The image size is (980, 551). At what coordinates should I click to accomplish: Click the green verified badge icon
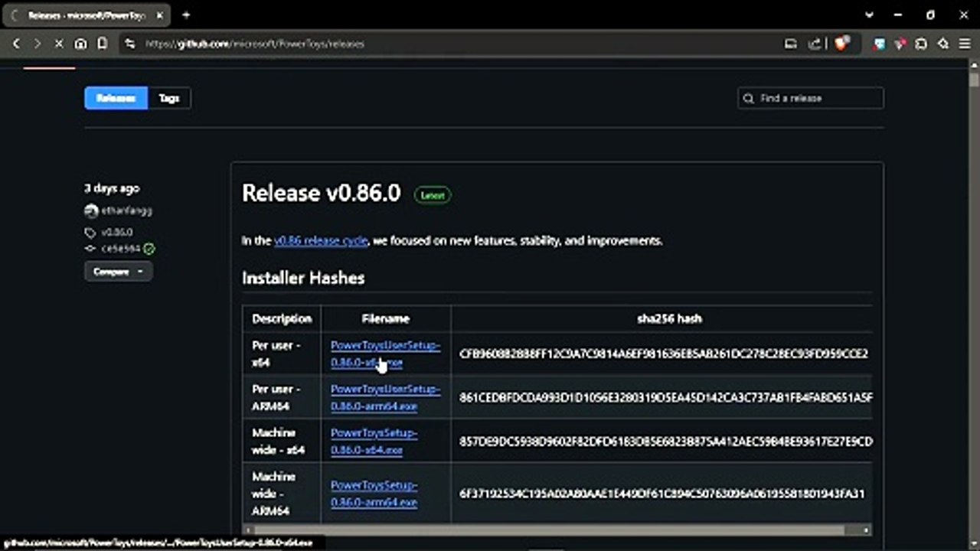[149, 249]
